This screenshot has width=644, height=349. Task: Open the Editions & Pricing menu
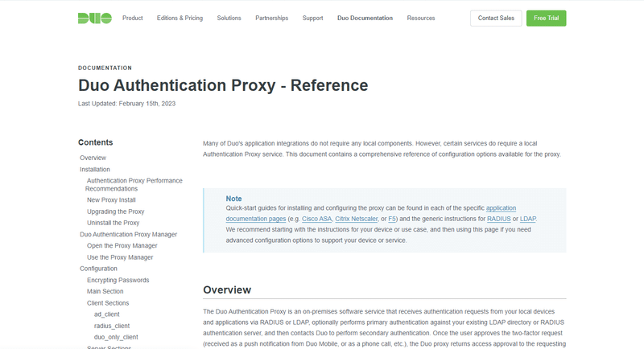click(180, 18)
